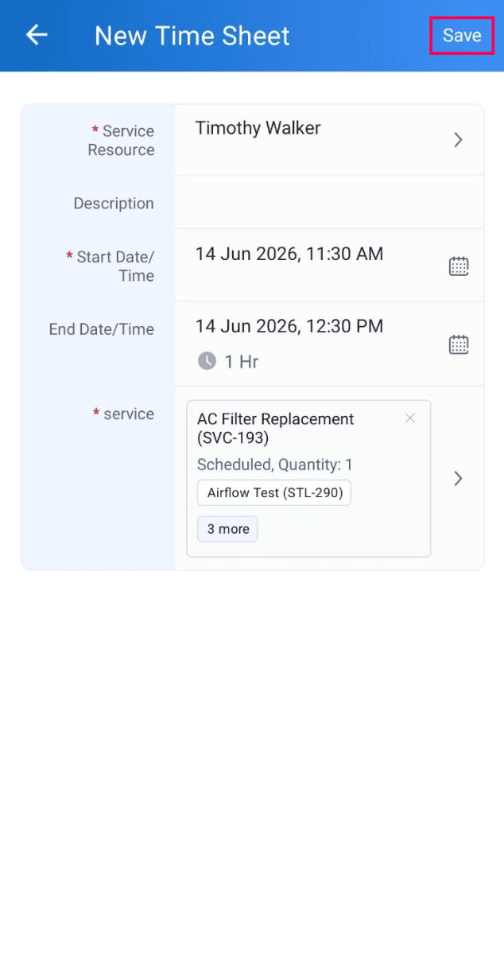This screenshot has height=980, width=504.
Task: Tap the New Time Sheet header title
Action: [x=192, y=35]
